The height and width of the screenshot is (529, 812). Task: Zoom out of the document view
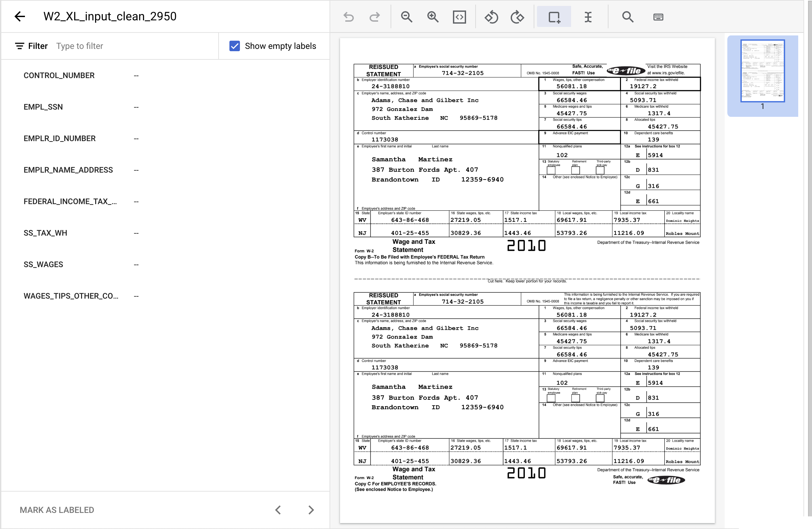click(406, 16)
